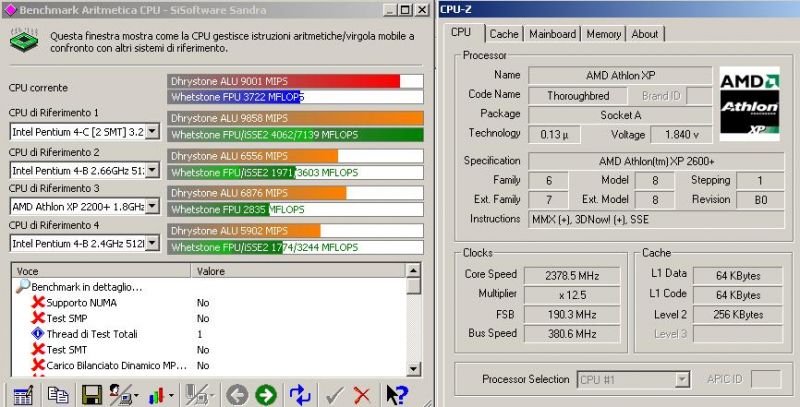Click the blue Whetstone FPU 3722 MFLOPS bar

click(235, 97)
